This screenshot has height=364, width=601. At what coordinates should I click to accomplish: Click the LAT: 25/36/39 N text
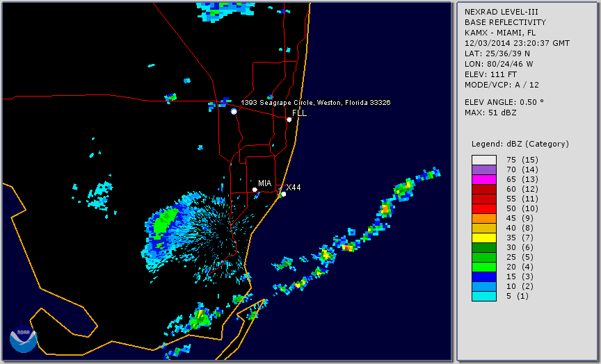497,53
